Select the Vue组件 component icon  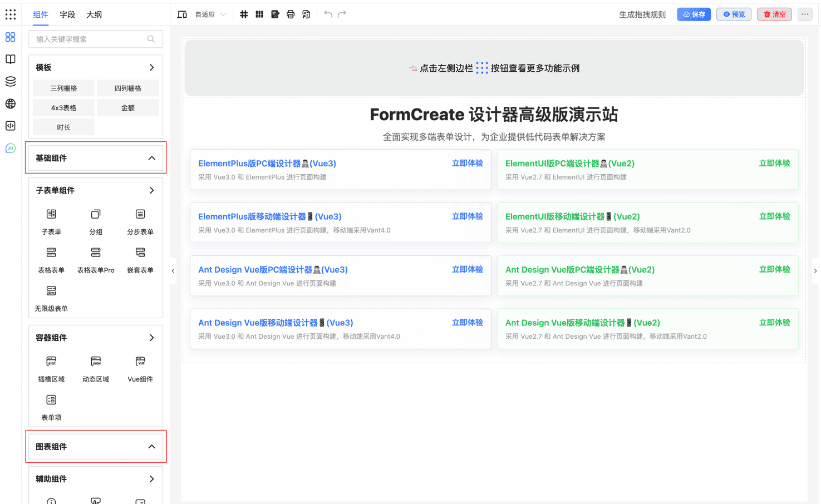coord(140,362)
